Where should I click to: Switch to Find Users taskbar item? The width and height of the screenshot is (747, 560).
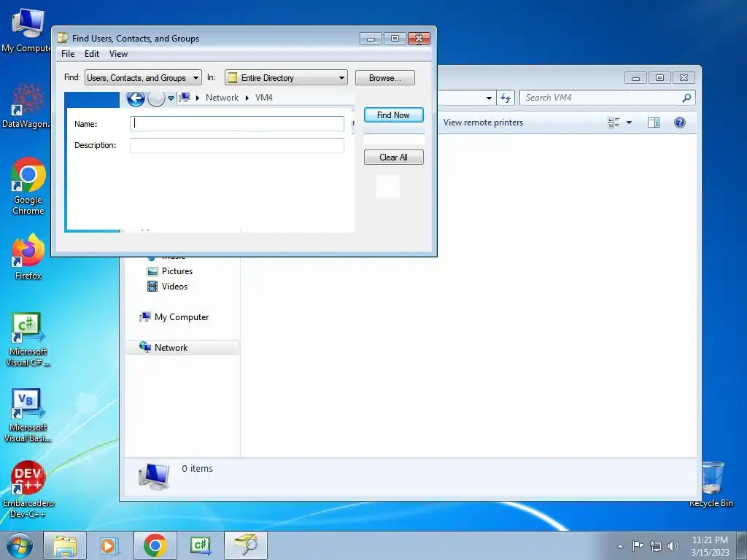coord(246,545)
